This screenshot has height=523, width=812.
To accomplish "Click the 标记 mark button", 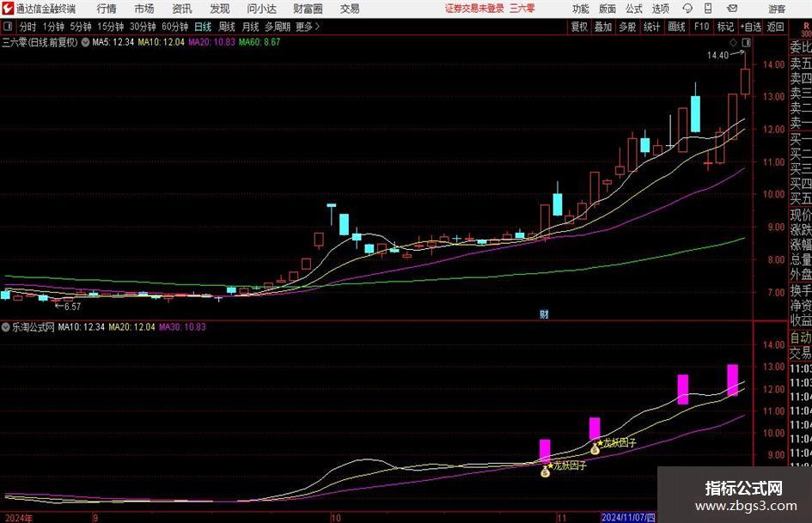I will pyautogui.click(x=725, y=27).
